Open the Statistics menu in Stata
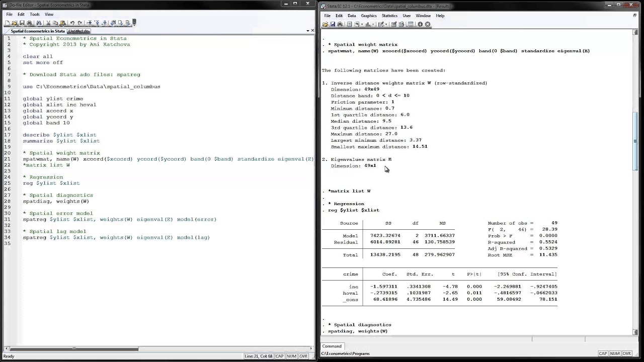Screen dimensions: 644x362 (389, 16)
